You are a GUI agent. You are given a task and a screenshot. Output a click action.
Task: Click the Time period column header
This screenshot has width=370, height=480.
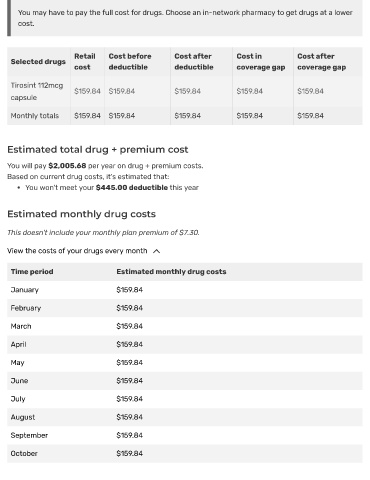[x=32, y=272]
